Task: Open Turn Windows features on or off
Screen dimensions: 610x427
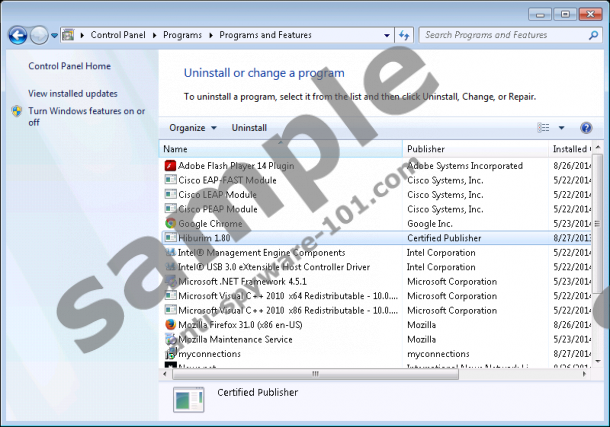Action: click(x=86, y=117)
